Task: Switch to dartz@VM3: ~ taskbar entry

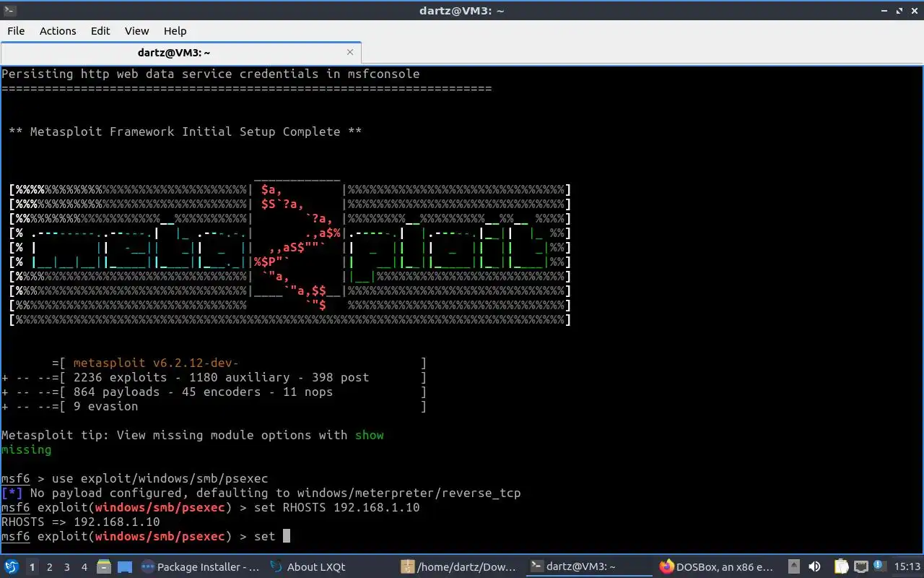Action: [589, 567]
